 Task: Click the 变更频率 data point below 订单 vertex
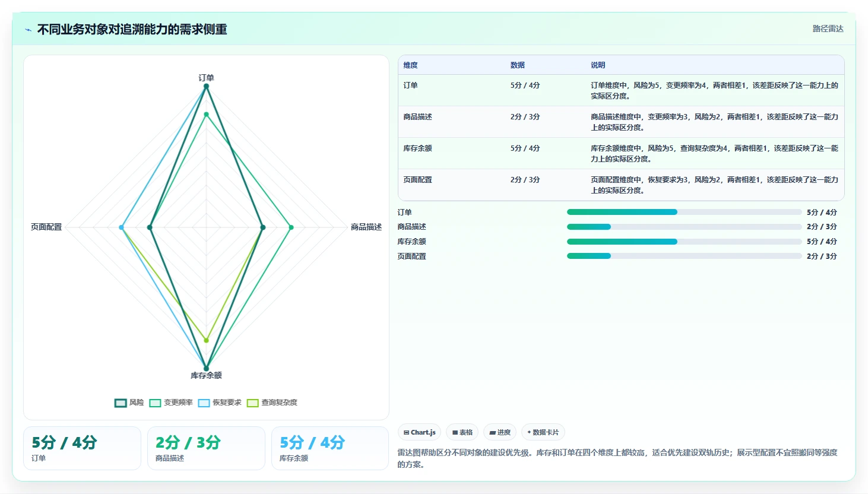pos(206,115)
